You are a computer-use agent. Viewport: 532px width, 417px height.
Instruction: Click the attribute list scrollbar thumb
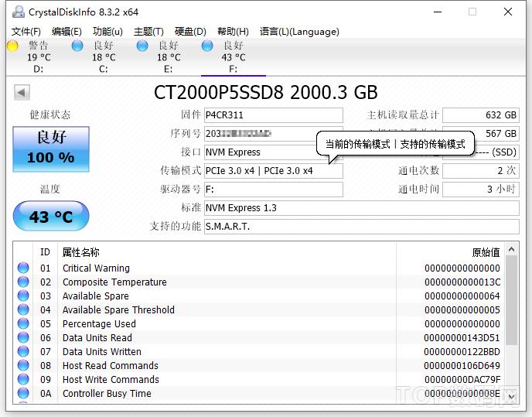click(512, 300)
